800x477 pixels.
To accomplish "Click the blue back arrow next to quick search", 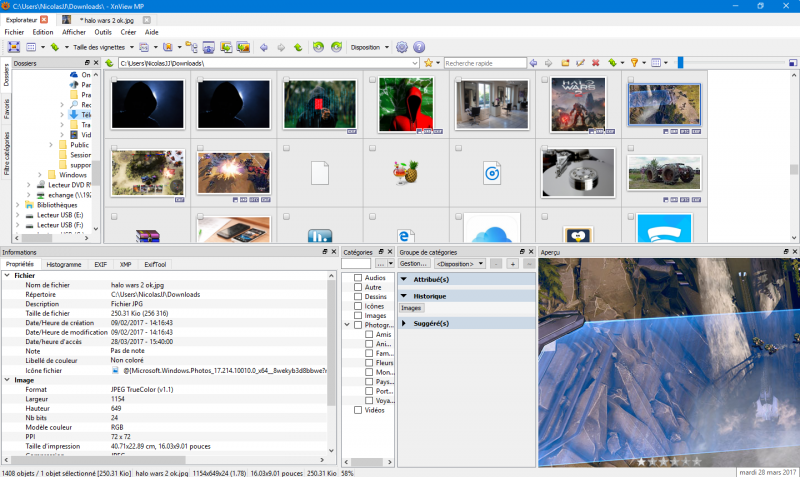I will click(533, 63).
